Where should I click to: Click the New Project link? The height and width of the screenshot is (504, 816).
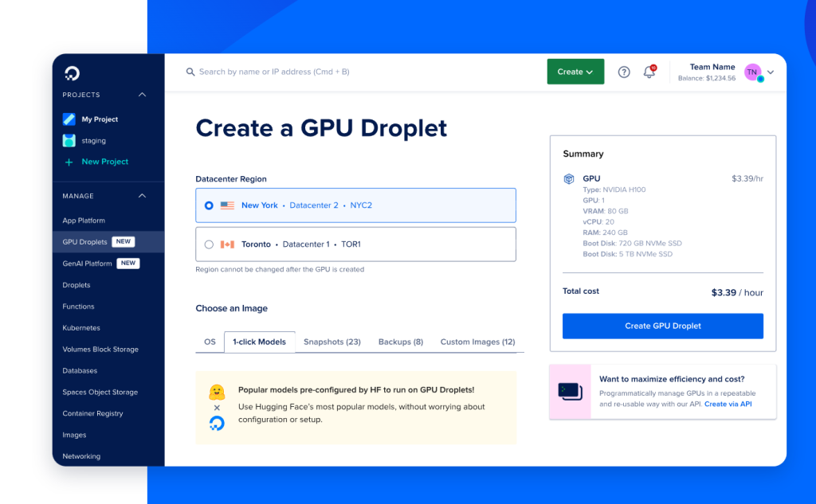click(105, 162)
